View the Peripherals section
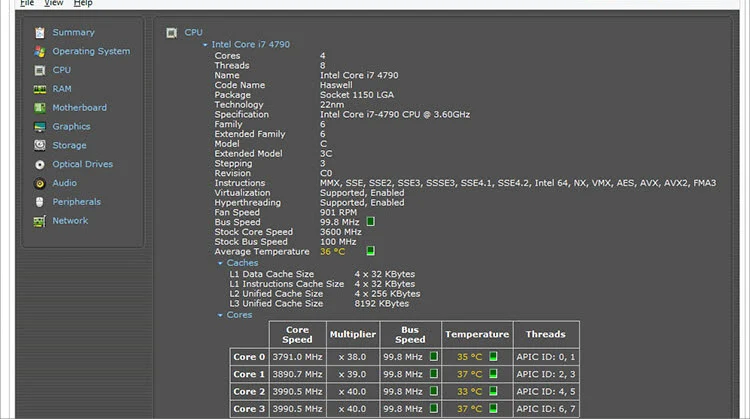Image resolution: width=750 pixels, height=419 pixels. point(77,202)
